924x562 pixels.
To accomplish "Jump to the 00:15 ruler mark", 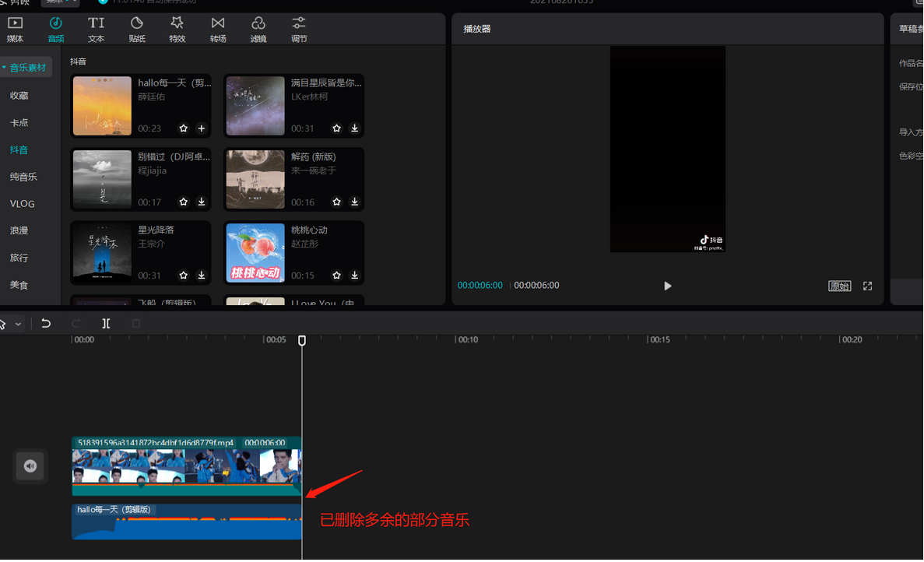I will (x=660, y=340).
